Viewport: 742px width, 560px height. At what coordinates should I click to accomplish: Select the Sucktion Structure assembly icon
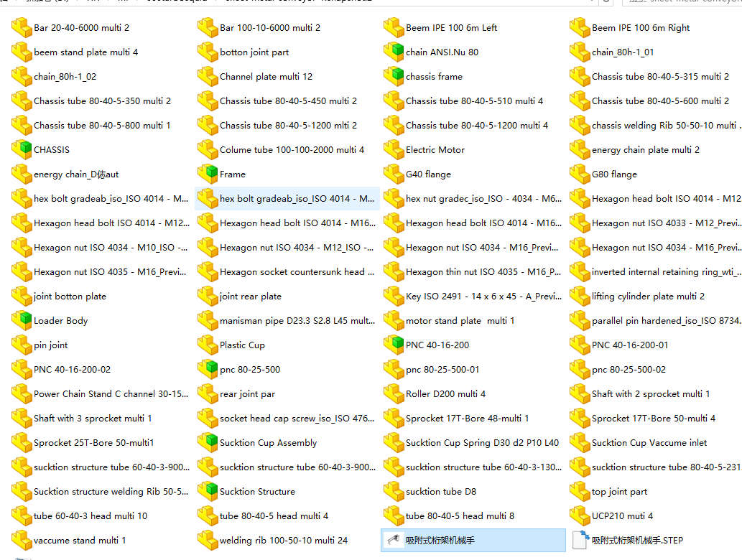[208, 492]
